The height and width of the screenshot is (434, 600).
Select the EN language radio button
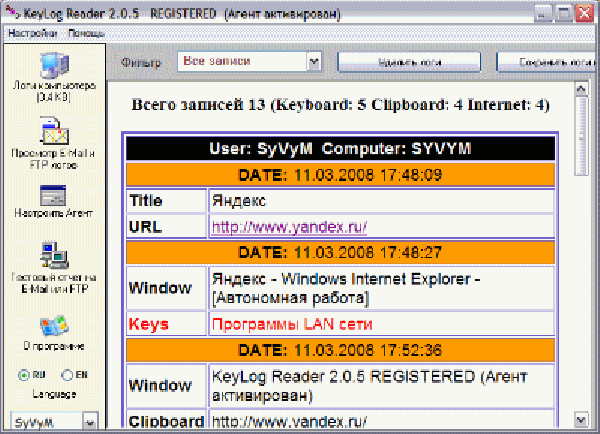(x=67, y=375)
